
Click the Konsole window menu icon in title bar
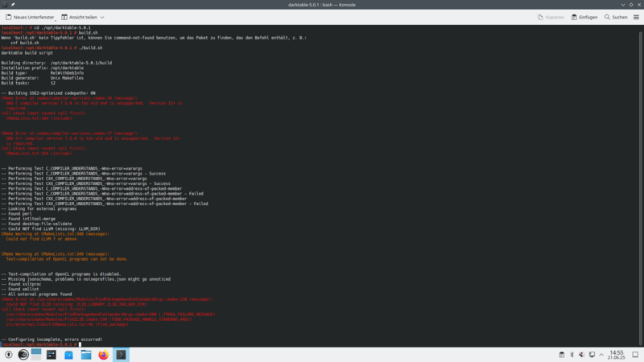5,5
